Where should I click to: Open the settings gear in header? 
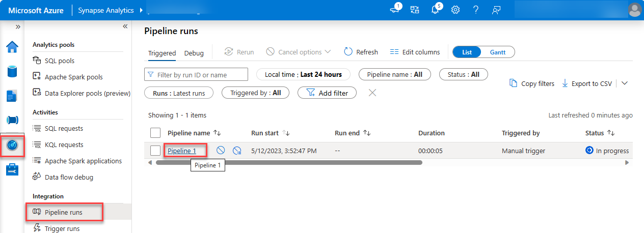tap(455, 10)
